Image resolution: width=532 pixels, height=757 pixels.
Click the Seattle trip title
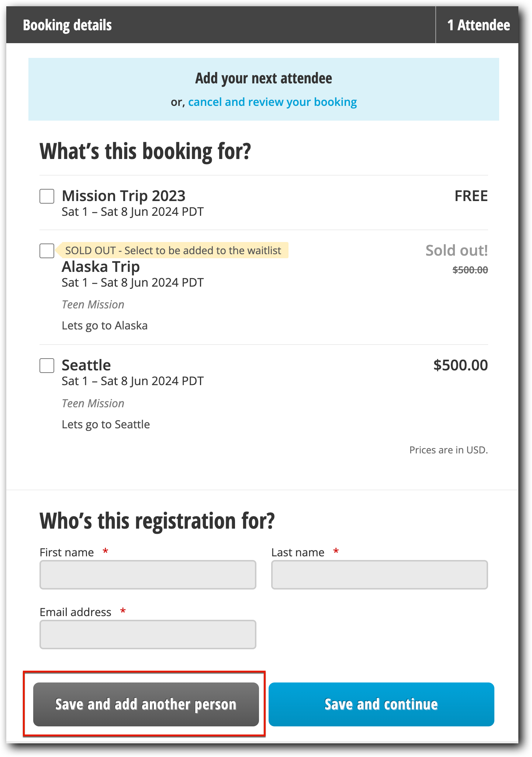point(86,365)
